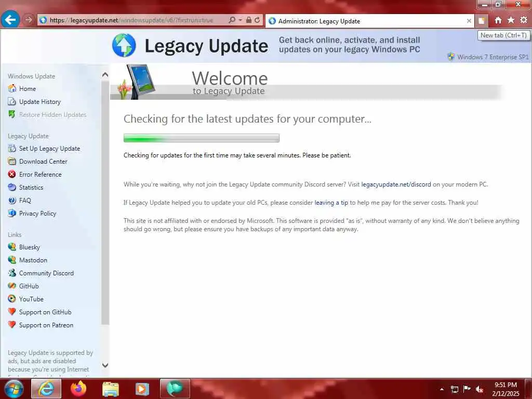Open the FAQ link
Screen dimensions: 532x399
[25, 201]
